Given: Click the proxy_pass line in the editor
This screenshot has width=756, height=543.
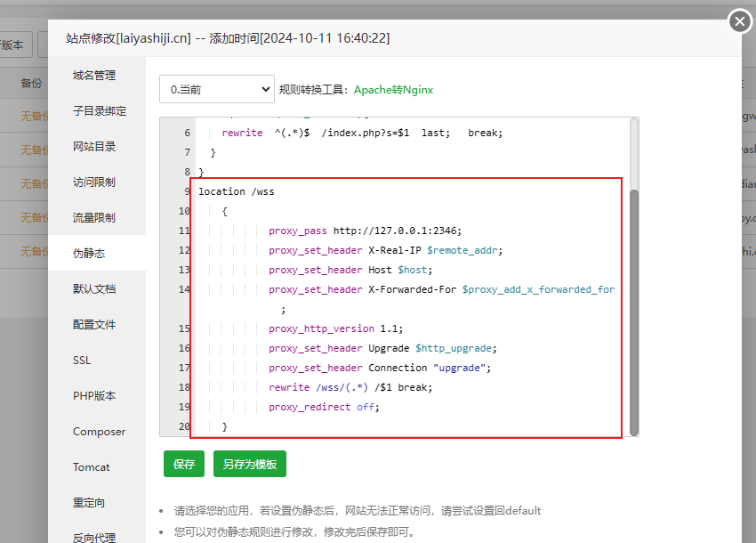Looking at the screenshot, I should click(x=365, y=231).
